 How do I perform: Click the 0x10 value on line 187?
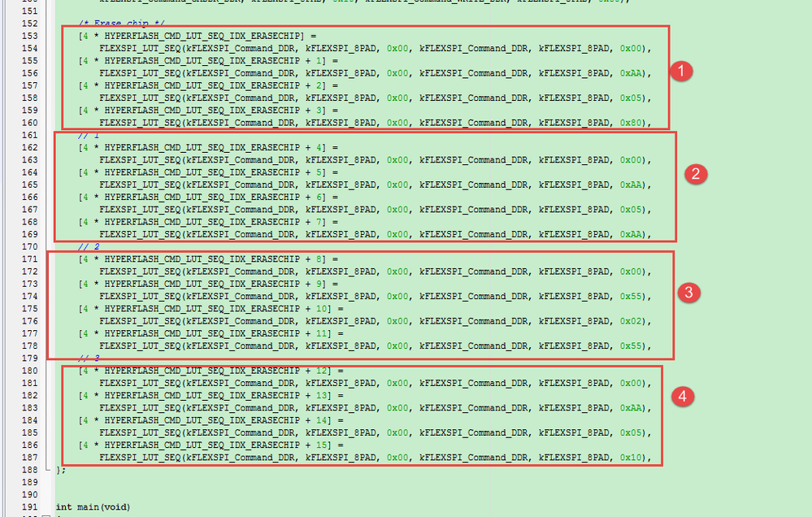(x=631, y=458)
